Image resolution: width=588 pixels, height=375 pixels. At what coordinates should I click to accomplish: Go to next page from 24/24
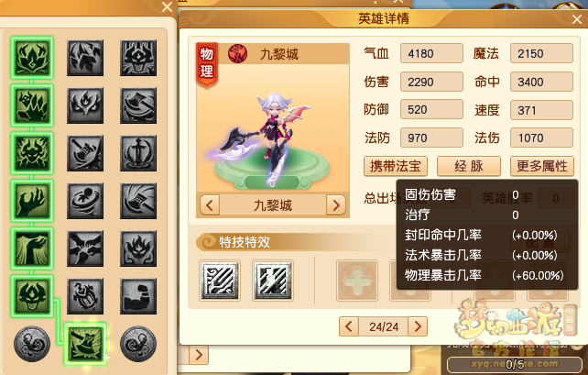(x=418, y=326)
